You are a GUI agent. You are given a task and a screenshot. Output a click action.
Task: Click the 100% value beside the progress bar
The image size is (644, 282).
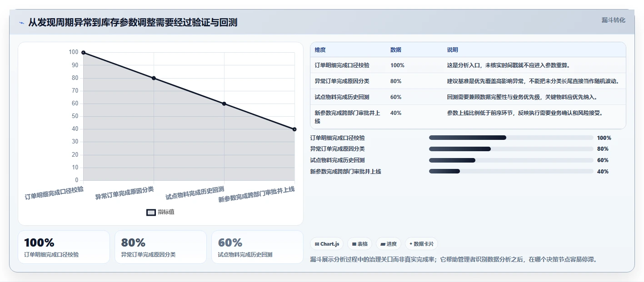click(604, 138)
